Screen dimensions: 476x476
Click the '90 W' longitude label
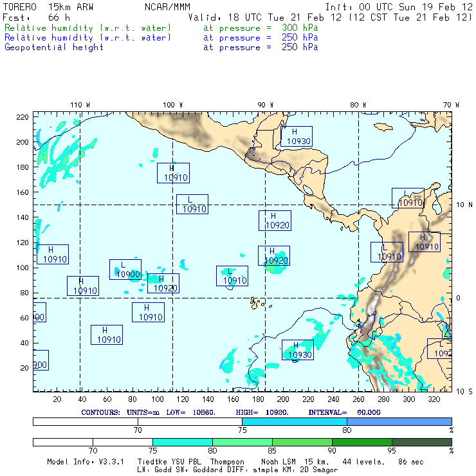coord(265,105)
